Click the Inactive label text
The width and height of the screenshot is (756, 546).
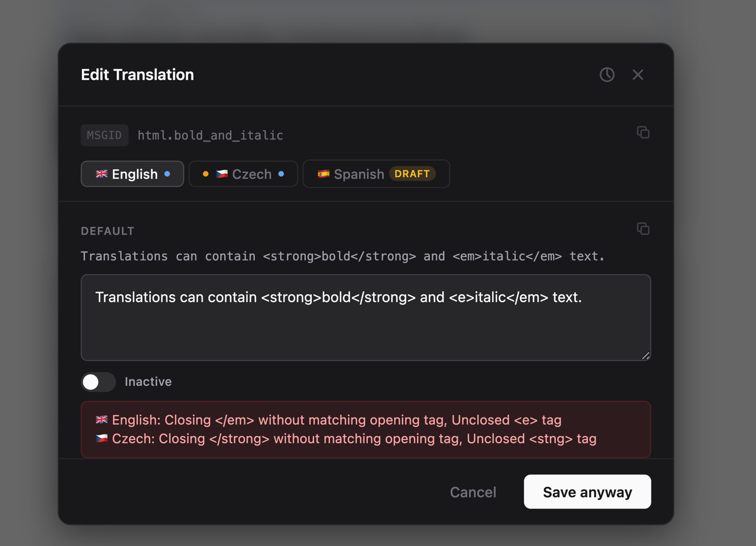click(148, 382)
